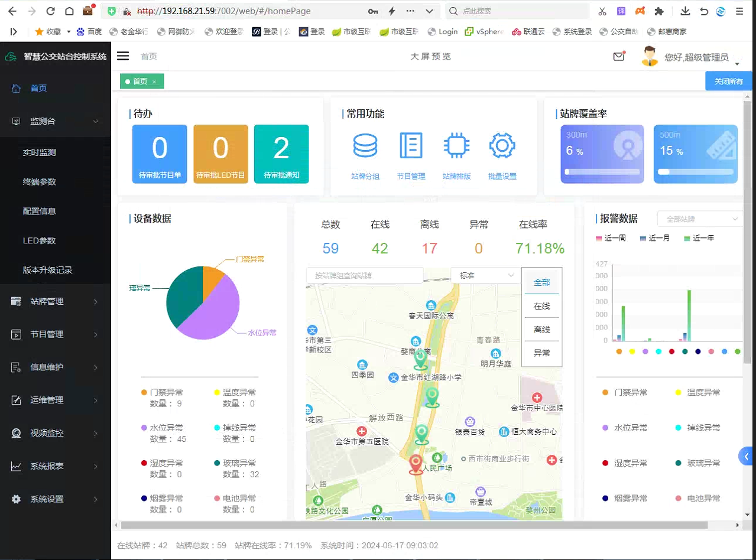The width and height of the screenshot is (756, 560).
Task: Click the 300m coverage progress bar
Action: click(602, 172)
